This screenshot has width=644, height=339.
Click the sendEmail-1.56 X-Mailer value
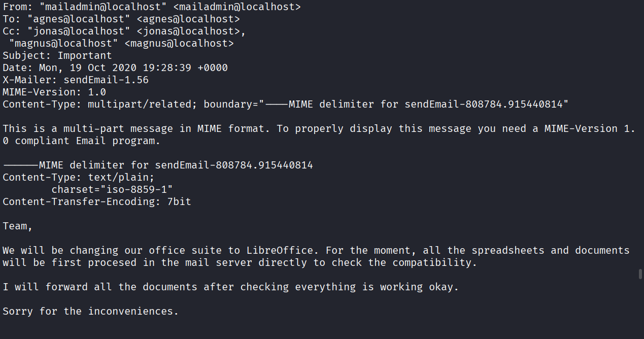(x=106, y=80)
